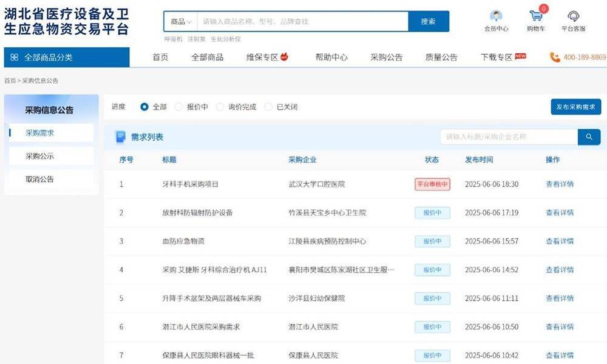Select the 已关闭 progress radio button

click(268, 107)
